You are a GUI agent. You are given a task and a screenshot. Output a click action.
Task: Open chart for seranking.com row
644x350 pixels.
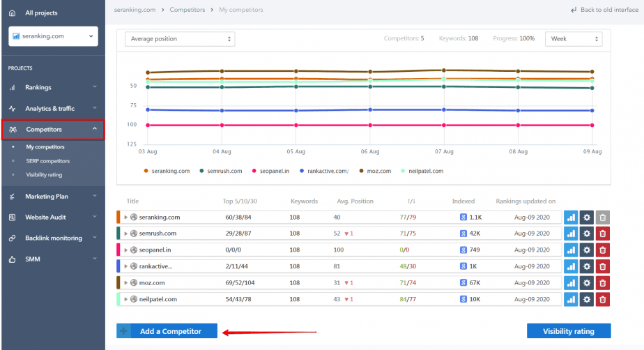[571, 218]
